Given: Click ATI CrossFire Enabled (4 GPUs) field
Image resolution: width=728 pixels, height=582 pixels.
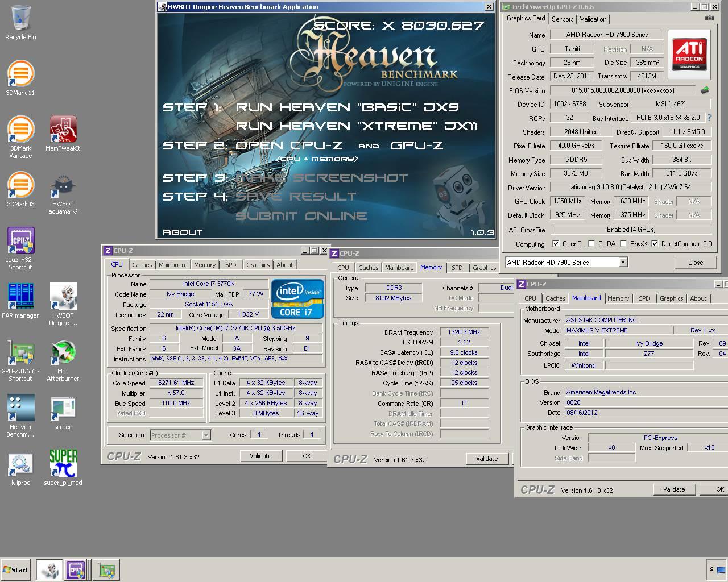Looking at the screenshot, I should coord(631,230).
